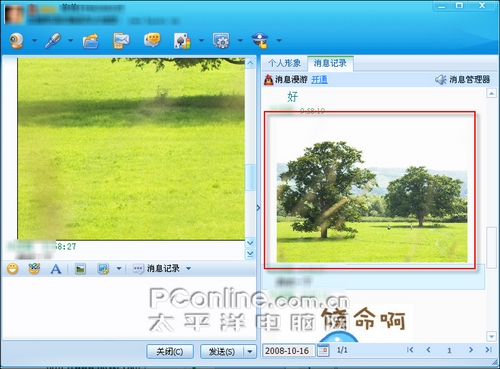The width and height of the screenshot is (500, 369).
Task: Click the grass image in chat window
Action: [131, 149]
